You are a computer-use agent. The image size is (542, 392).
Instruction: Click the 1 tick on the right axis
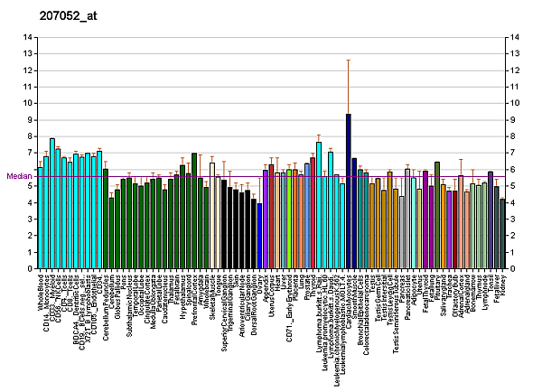click(513, 252)
